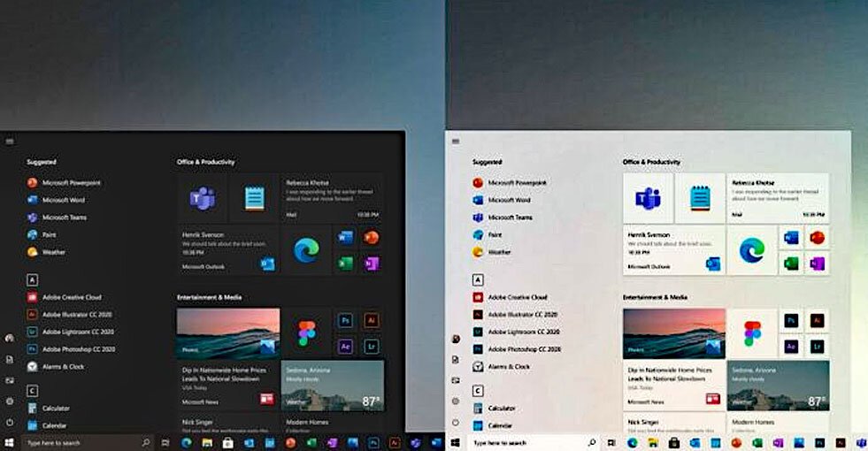The height and width of the screenshot is (451, 868).
Task: Open Microsoft Store on the light taskbar
Action: pos(673,443)
